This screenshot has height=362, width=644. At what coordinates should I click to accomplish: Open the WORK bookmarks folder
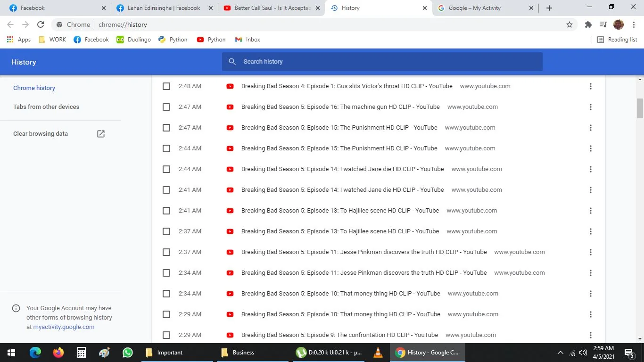coord(52,40)
